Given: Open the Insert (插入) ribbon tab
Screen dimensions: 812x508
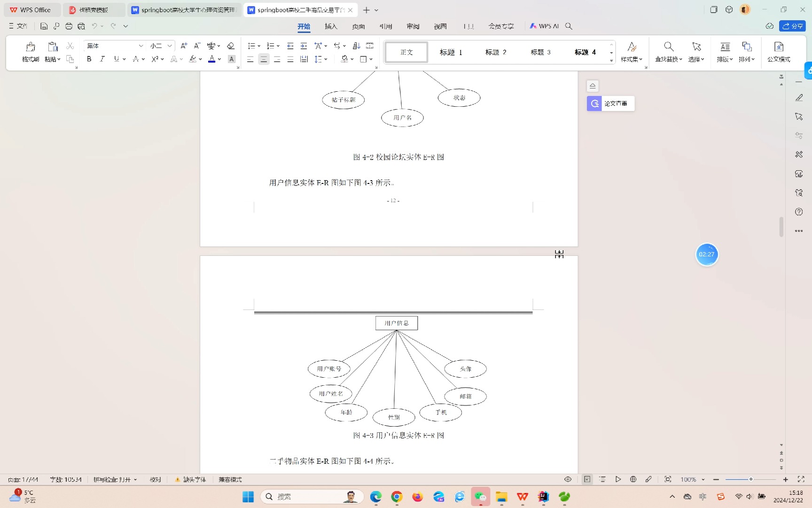Looking at the screenshot, I should click(331, 26).
